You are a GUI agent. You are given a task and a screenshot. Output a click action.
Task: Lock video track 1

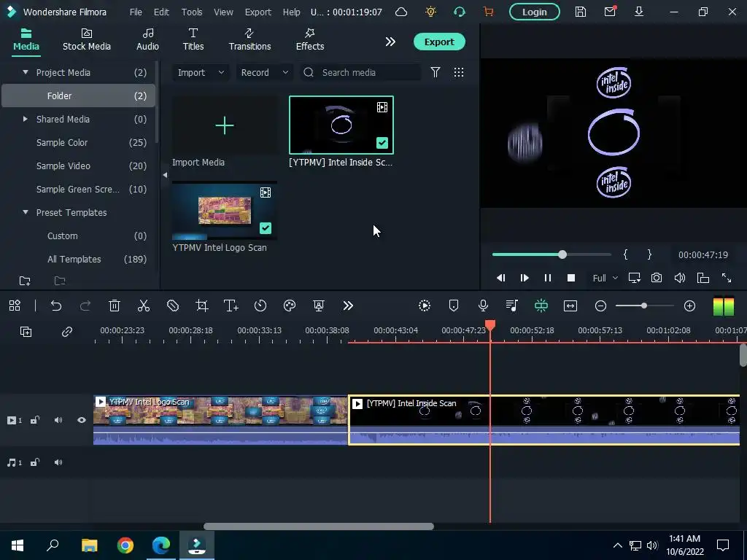tap(35, 420)
